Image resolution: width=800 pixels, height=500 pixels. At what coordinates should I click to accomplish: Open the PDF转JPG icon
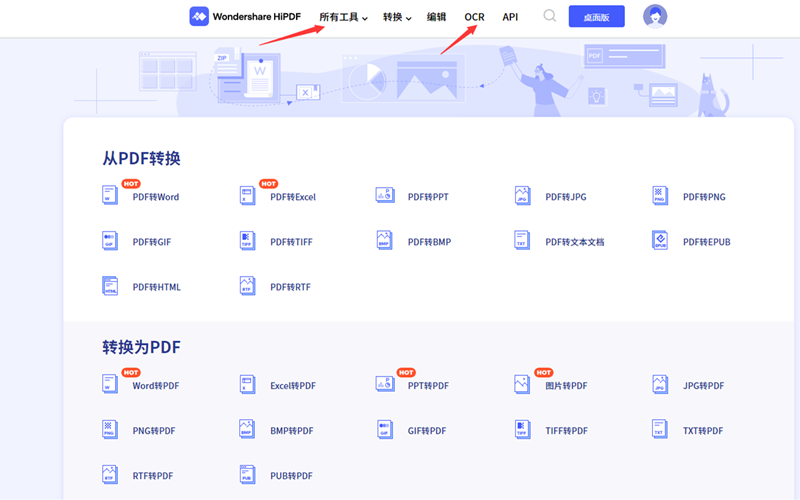522,196
